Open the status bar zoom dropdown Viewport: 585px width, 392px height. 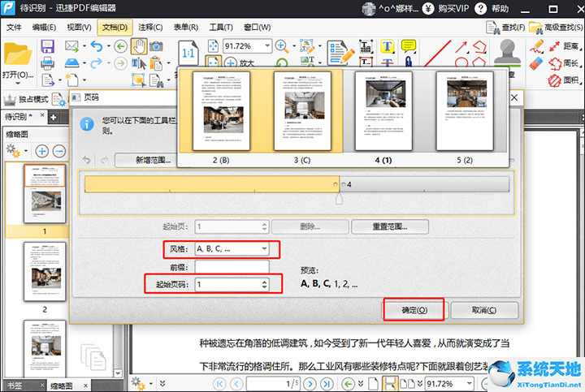pyautogui.click(x=470, y=383)
